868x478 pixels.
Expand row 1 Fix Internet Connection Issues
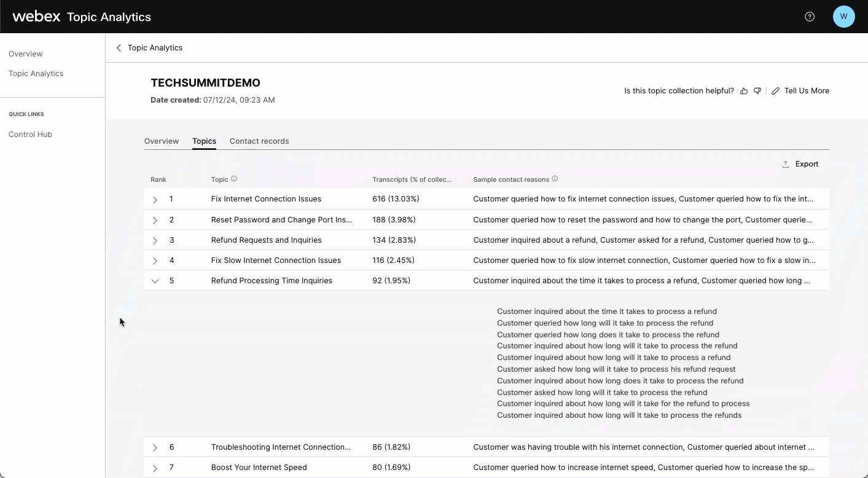[x=155, y=200]
